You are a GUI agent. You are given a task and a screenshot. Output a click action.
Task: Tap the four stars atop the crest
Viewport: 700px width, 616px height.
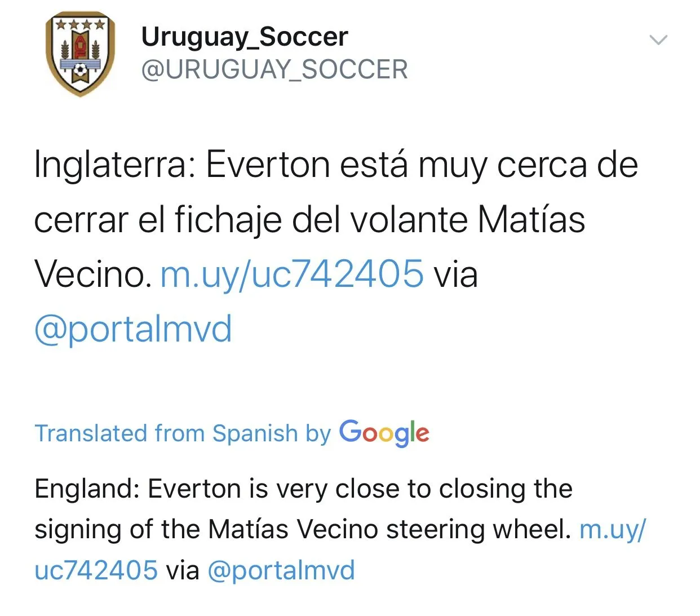tap(80, 24)
